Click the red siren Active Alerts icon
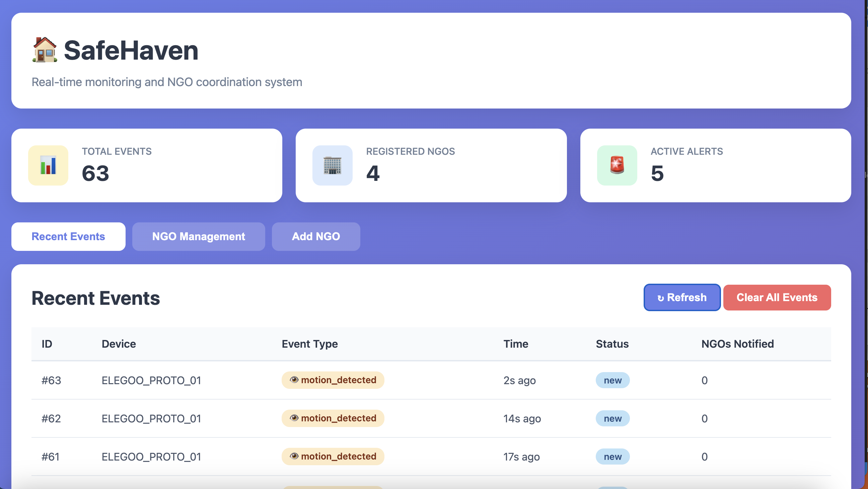Viewport: 868px width, 489px height. [617, 165]
